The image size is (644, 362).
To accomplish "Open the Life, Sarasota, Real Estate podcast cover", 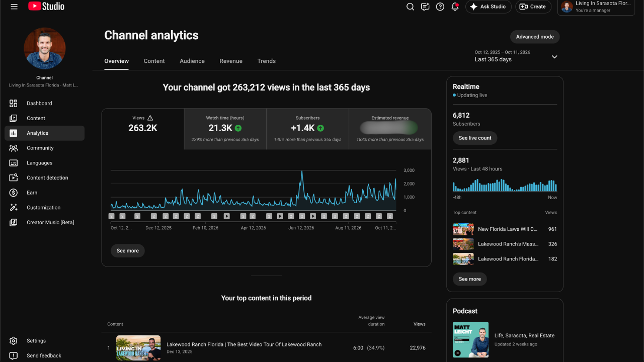I will [x=470, y=339].
